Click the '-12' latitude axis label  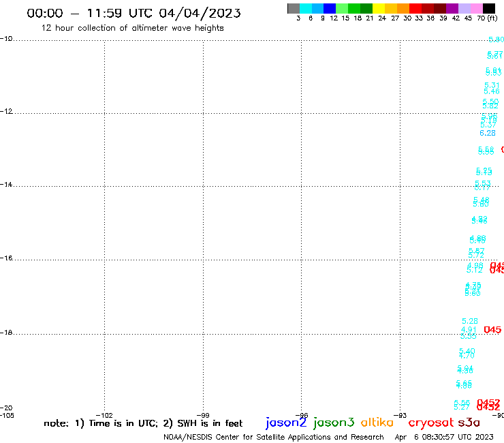pyautogui.click(x=6, y=111)
